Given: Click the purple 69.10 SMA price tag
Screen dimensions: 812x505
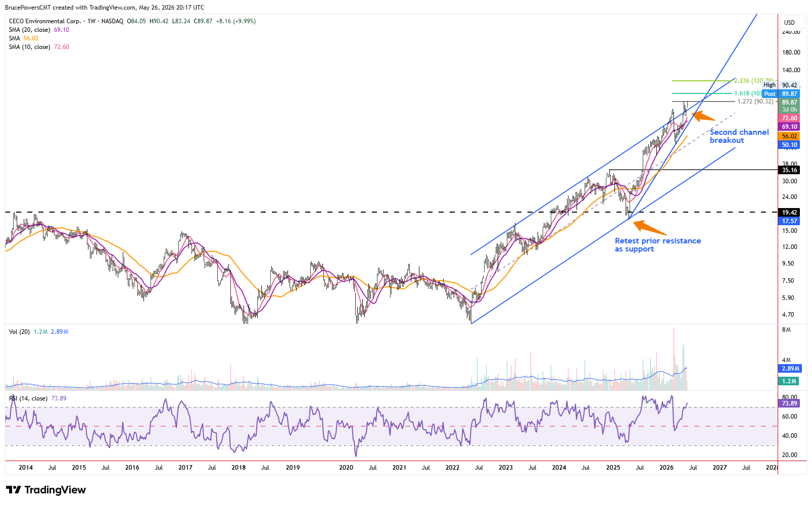Looking at the screenshot, I should (x=789, y=127).
